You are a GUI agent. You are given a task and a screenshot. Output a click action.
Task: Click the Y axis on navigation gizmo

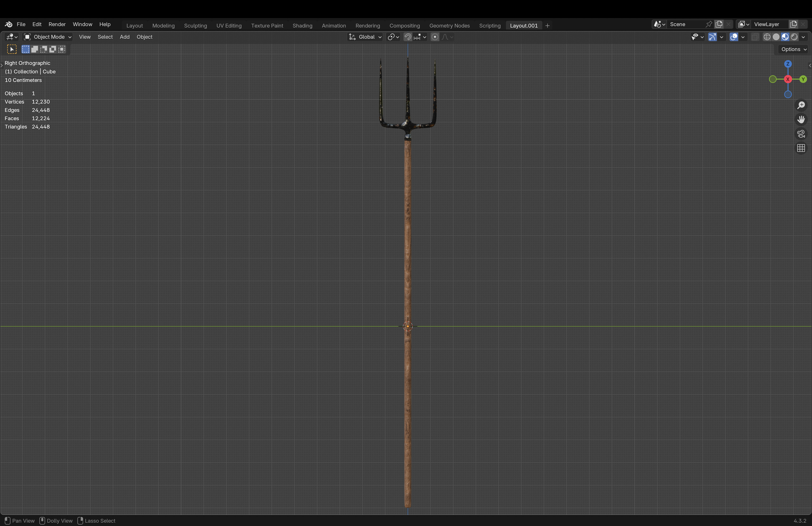pyautogui.click(x=803, y=79)
